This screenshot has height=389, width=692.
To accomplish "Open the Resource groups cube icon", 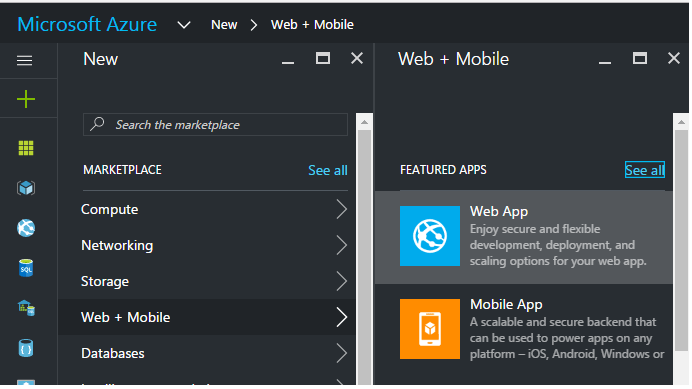I will click(x=26, y=188).
